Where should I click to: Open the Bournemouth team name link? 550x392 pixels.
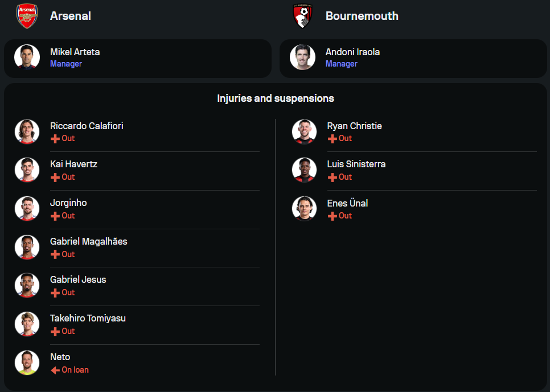(x=362, y=16)
